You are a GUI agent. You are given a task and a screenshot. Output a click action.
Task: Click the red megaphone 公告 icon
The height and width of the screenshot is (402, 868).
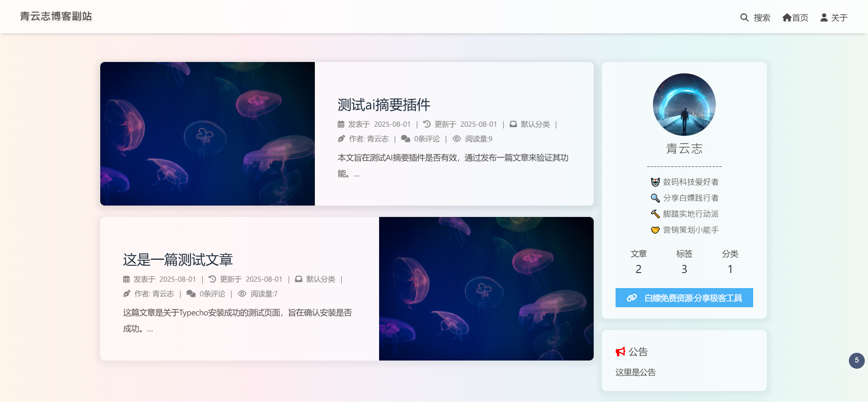[x=620, y=352]
